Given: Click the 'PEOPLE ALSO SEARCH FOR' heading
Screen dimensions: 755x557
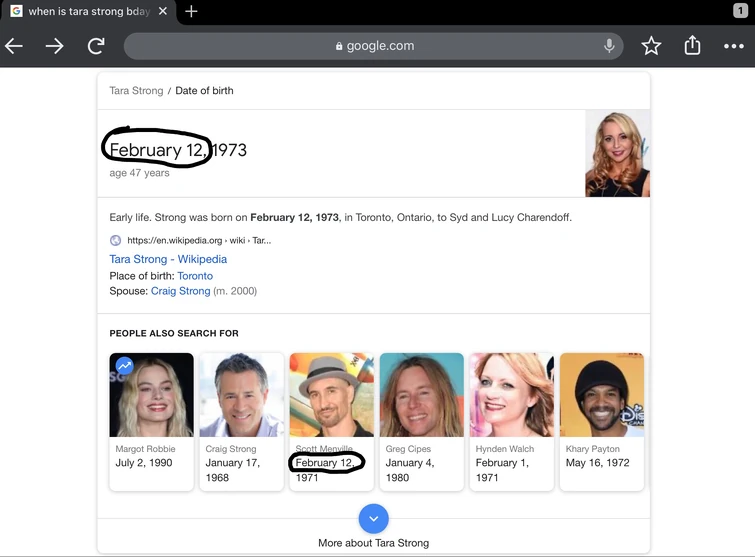Looking at the screenshot, I should (174, 333).
